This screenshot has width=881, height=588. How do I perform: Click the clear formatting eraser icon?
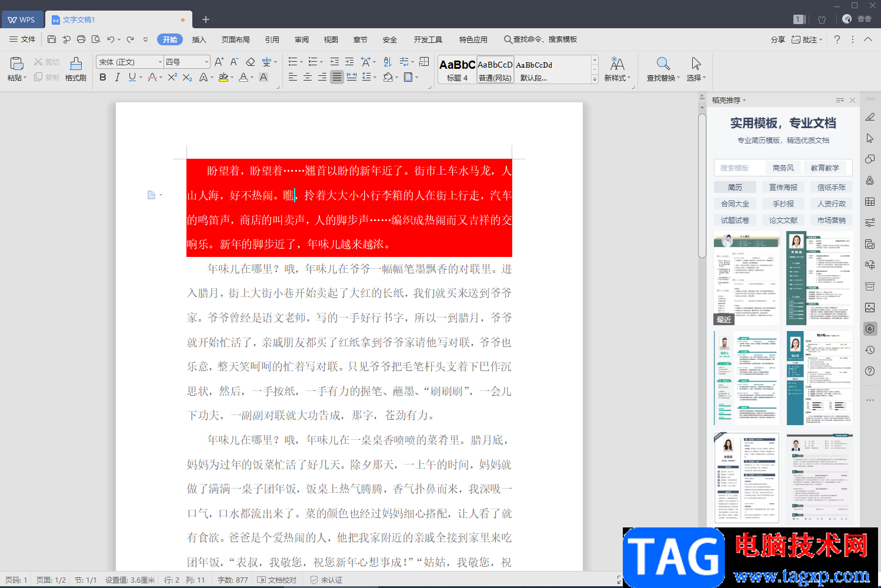250,62
